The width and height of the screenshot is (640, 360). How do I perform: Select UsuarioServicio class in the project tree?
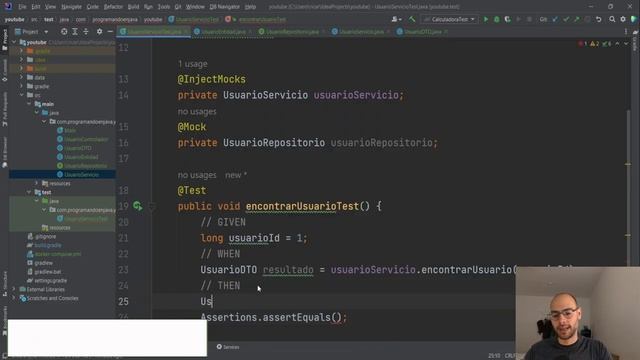[x=81, y=174]
